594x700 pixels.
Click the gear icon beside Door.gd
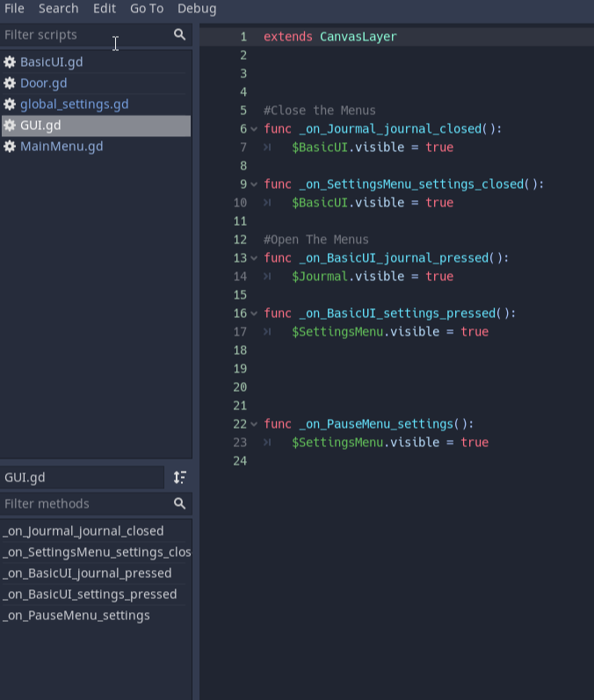point(10,83)
